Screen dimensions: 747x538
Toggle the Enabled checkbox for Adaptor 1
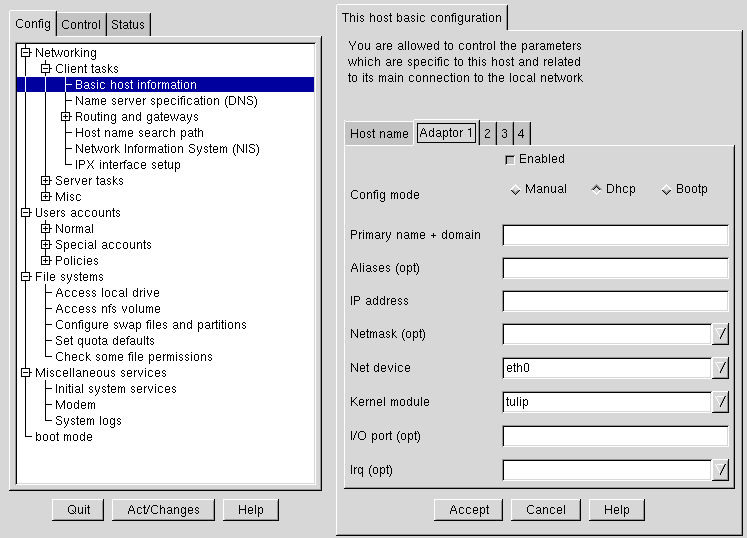coord(510,160)
